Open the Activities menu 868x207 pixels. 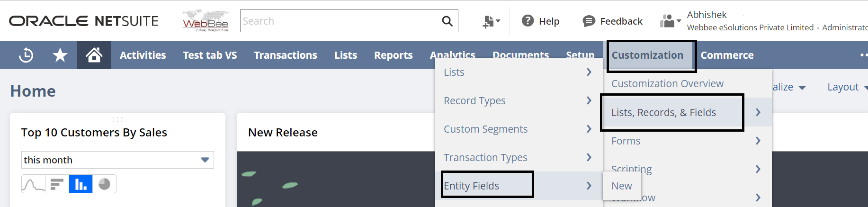143,55
